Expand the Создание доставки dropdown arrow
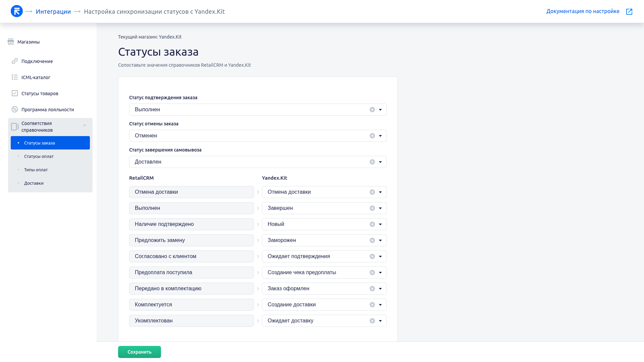This screenshot has height=362, width=644. [x=380, y=305]
